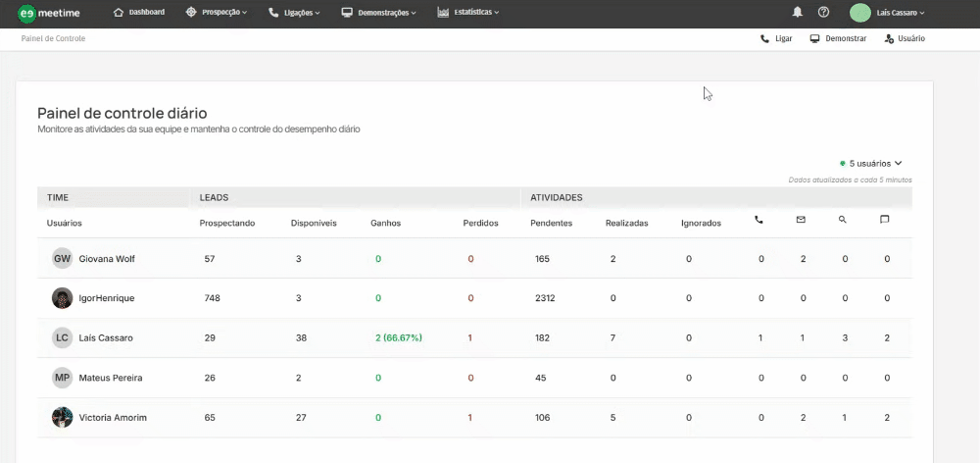The image size is (980, 463).
Task: Click the LEADS group header
Action: pos(214,198)
